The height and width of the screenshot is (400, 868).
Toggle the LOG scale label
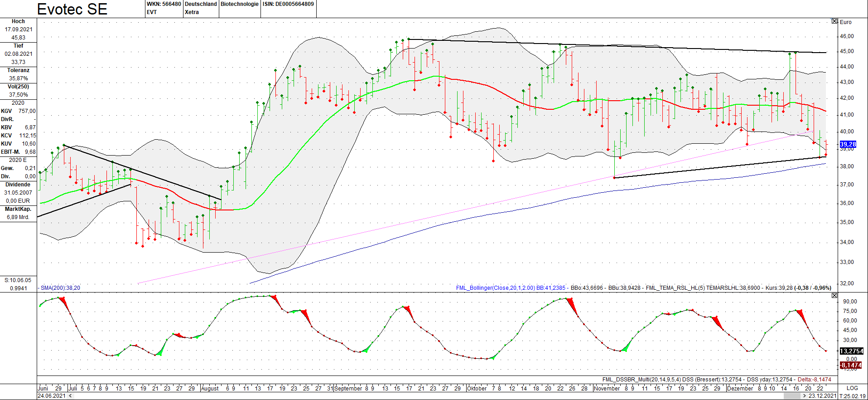coord(852,388)
